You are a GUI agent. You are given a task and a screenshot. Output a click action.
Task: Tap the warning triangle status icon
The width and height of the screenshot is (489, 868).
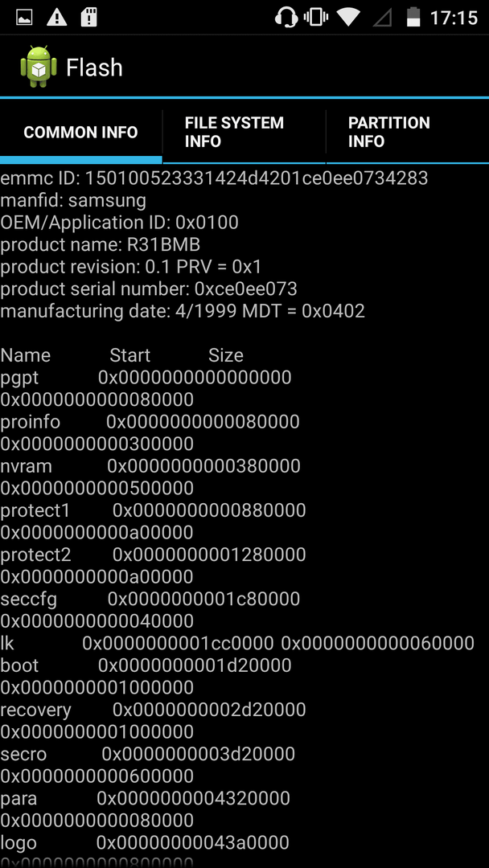(56, 17)
